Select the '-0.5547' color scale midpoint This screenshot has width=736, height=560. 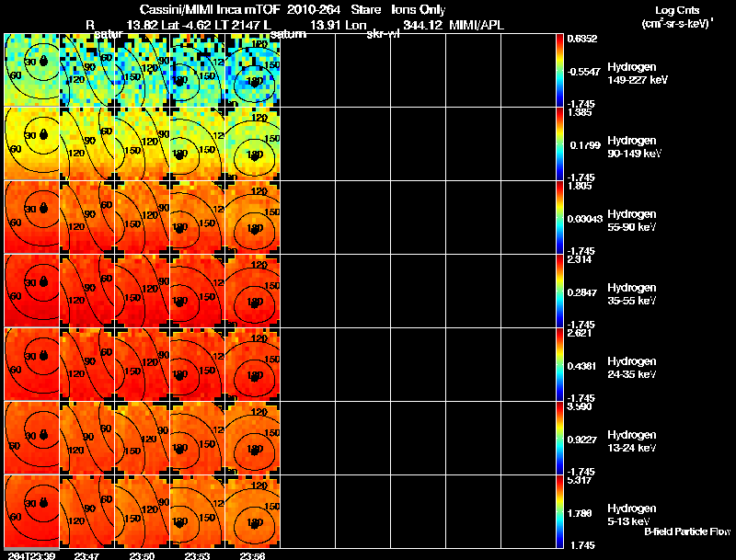tap(583, 72)
